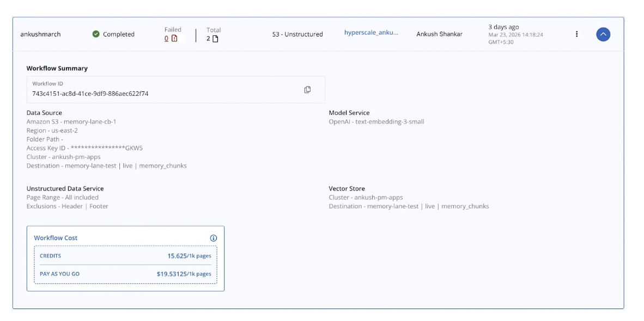Select the PAY AS YOU GO cost row
The height and width of the screenshot is (321, 644).
pyautogui.click(x=125, y=274)
